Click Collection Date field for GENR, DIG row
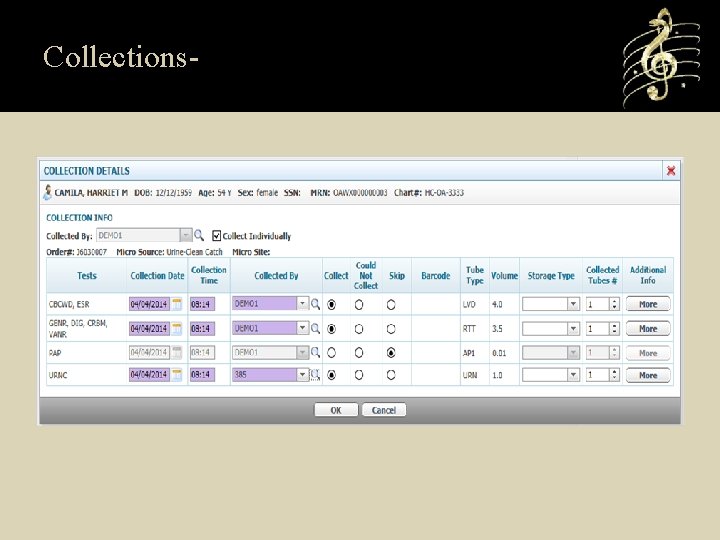Viewport: 720px width, 540px height. [149, 329]
